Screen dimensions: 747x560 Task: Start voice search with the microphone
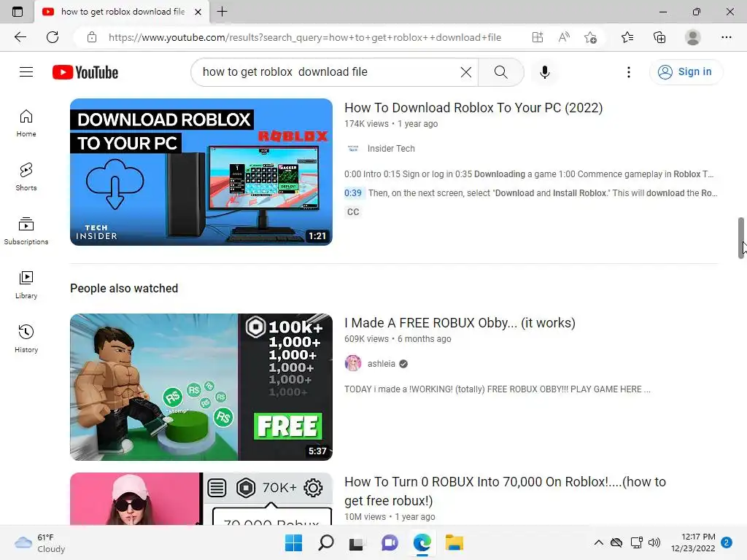pyautogui.click(x=545, y=72)
